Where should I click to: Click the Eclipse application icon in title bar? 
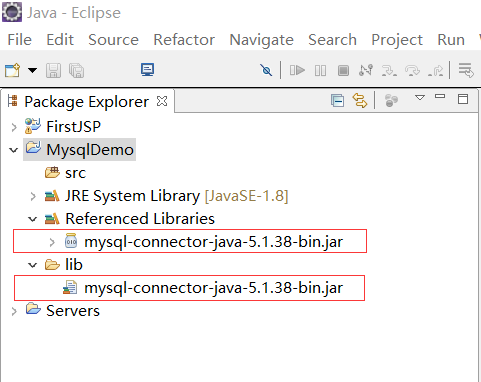tap(12, 12)
